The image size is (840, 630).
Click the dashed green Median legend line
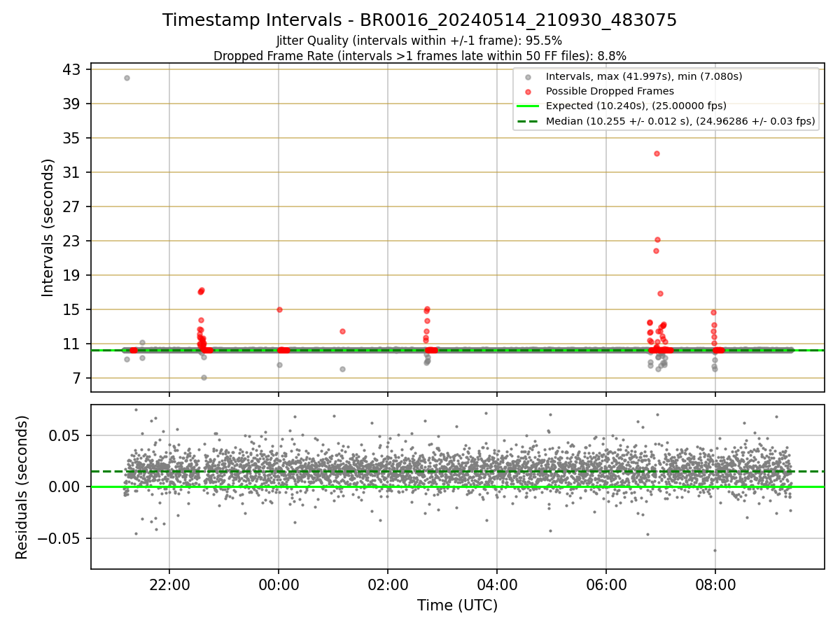click(x=528, y=121)
